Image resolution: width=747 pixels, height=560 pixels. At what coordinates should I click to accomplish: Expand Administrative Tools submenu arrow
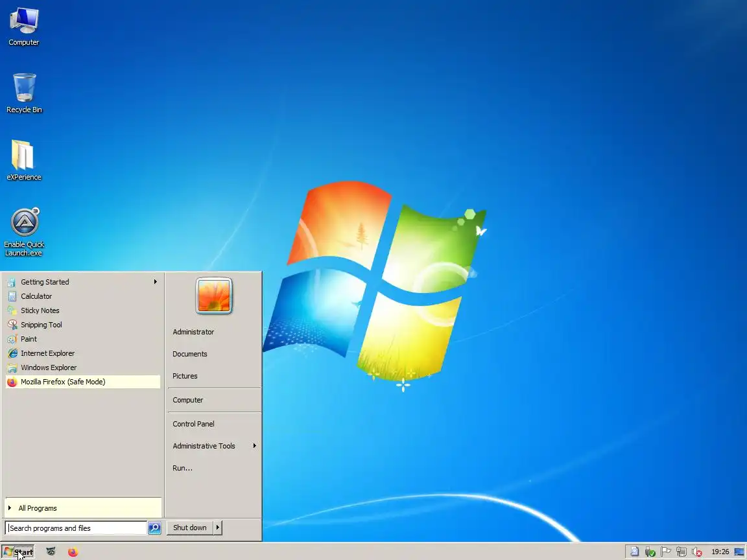(254, 446)
